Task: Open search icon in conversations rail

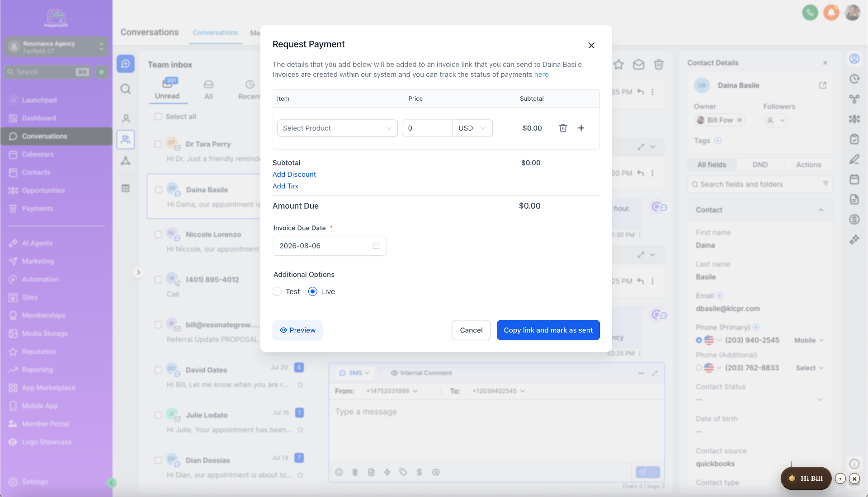Action: coord(126,89)
